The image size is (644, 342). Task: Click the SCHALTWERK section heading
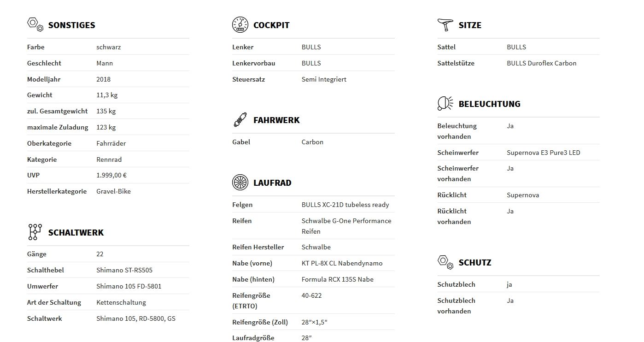(76, 233)
